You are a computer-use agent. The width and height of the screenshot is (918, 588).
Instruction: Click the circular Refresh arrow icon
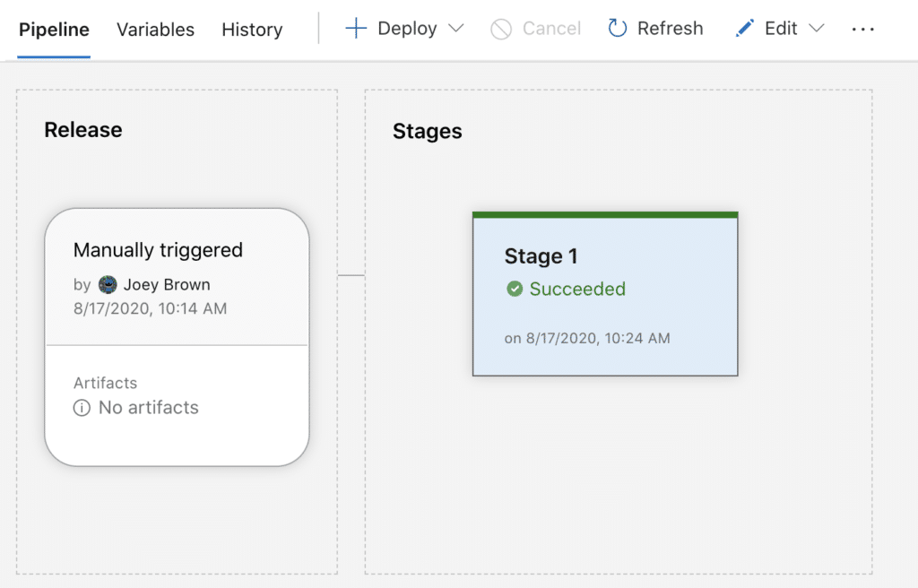pyautogui.click(x=617, y=29)
